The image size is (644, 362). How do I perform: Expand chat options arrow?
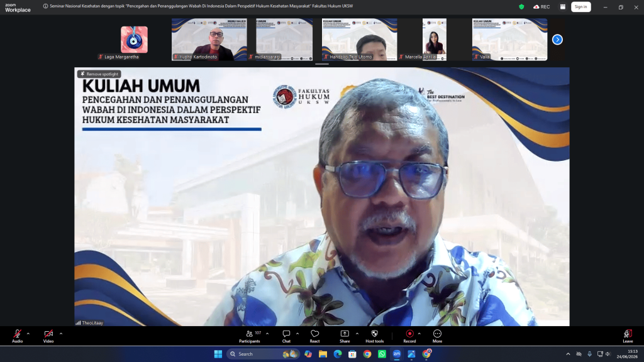pyautogui.click(x=297, y=334)
